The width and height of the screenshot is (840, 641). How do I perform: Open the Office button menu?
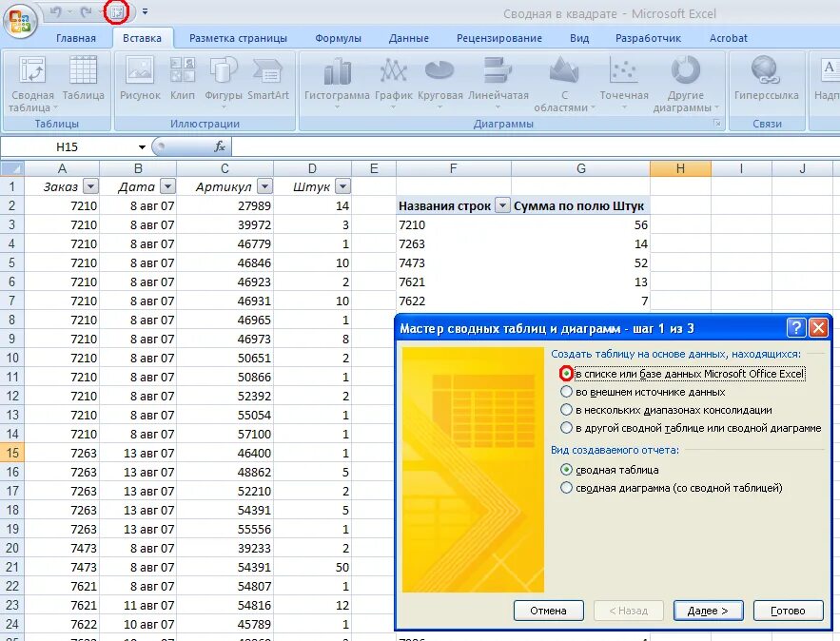pos(20,21)
